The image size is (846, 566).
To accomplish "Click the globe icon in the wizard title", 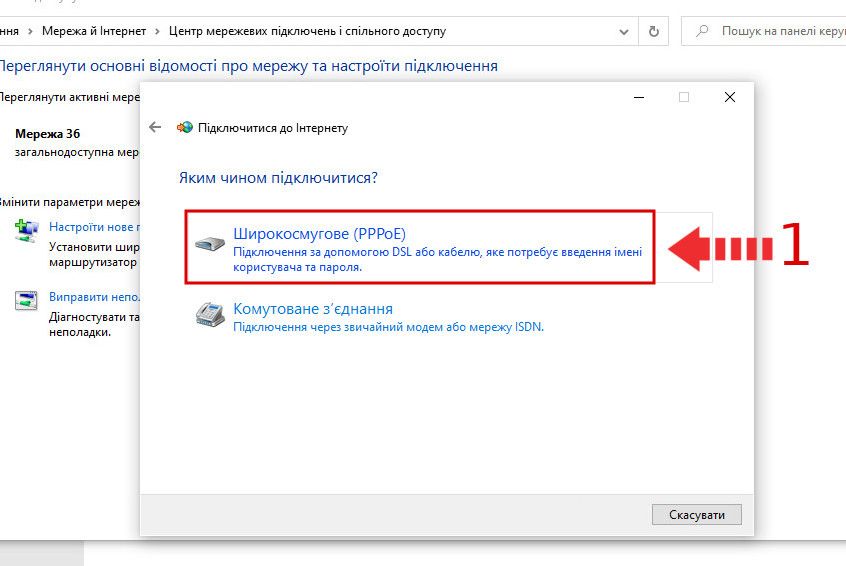I will tap(185, 127).
